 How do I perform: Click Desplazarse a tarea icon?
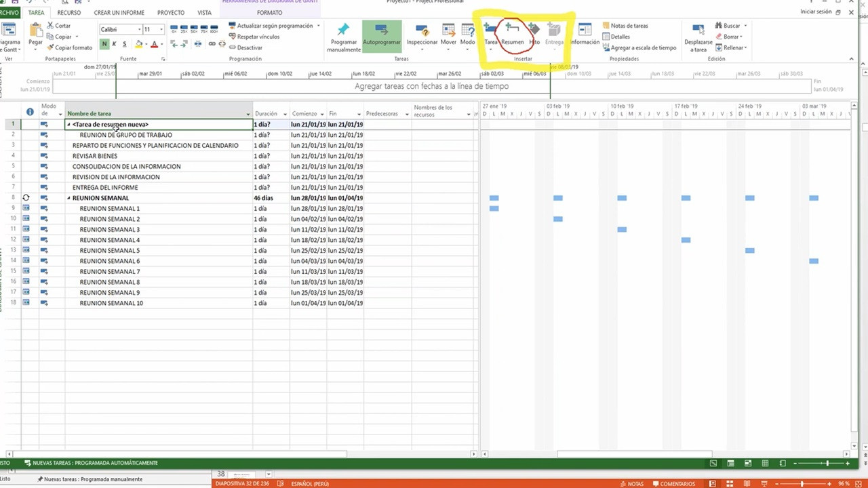[x=698, y=30]
